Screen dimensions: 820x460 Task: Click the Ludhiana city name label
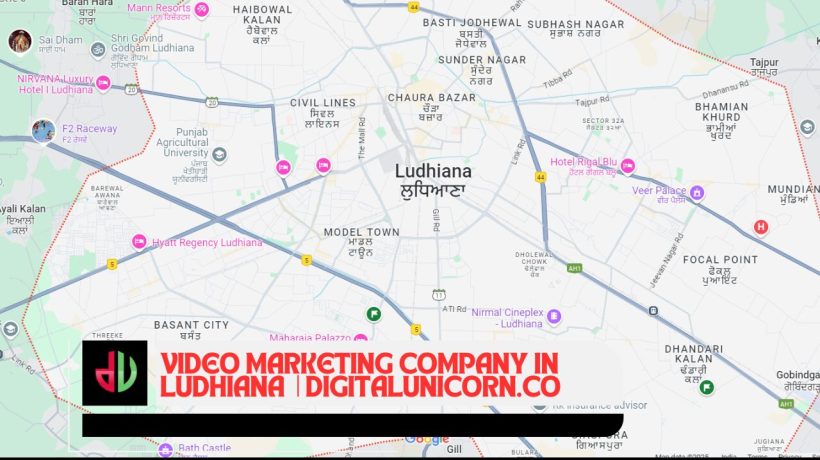(x=433, y=171)
